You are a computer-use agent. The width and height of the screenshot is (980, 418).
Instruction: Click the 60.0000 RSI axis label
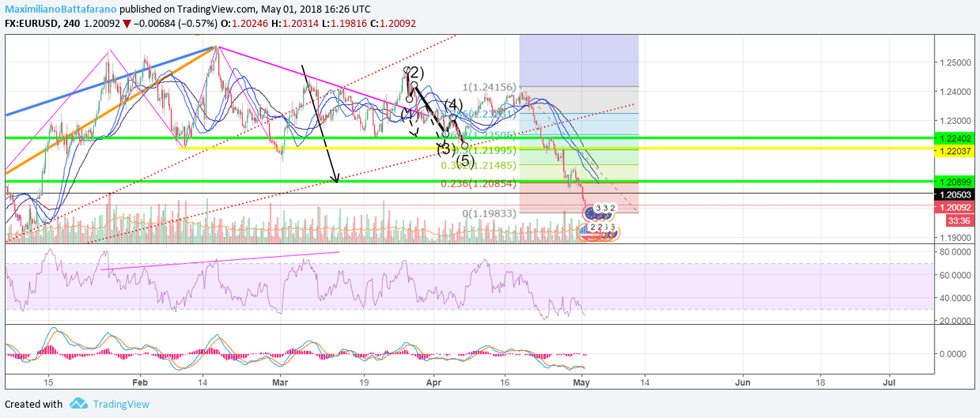pos(955,275)
